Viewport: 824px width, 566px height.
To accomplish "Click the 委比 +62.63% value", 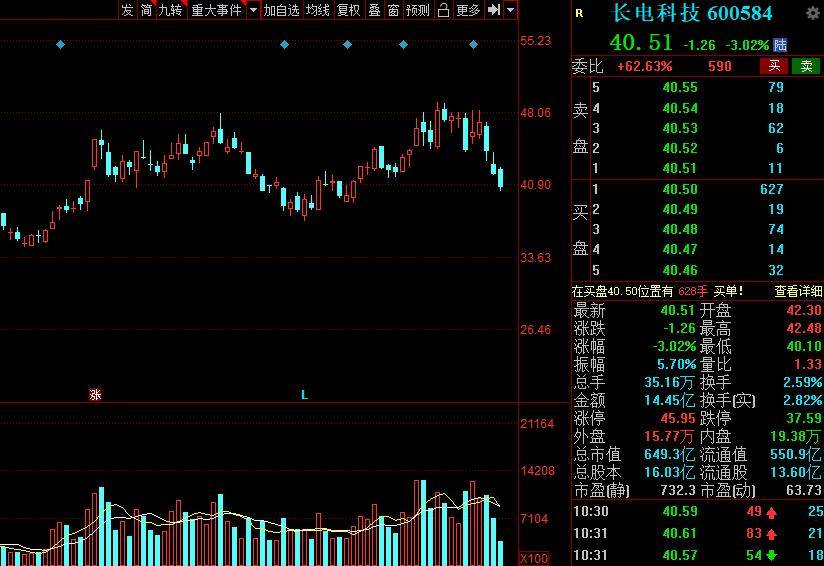I will [644, 66].
